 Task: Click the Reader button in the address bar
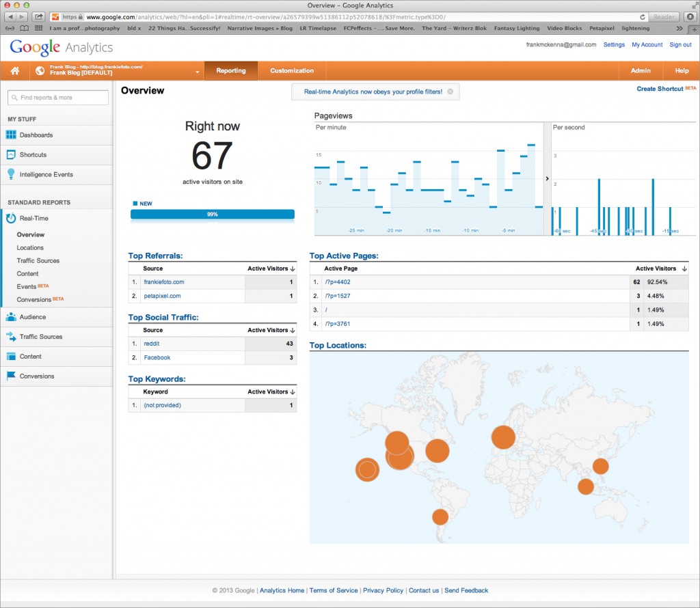(x=664, y=17)
